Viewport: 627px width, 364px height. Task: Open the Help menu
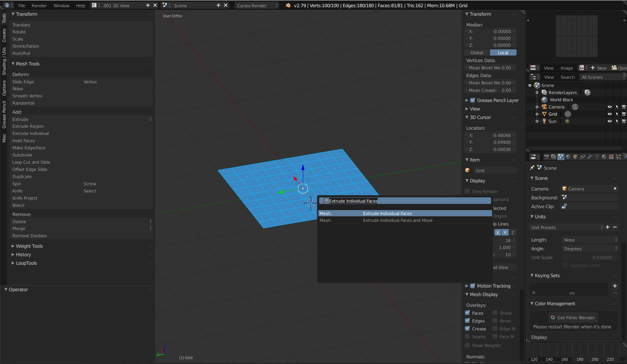[x=81, y=6]
